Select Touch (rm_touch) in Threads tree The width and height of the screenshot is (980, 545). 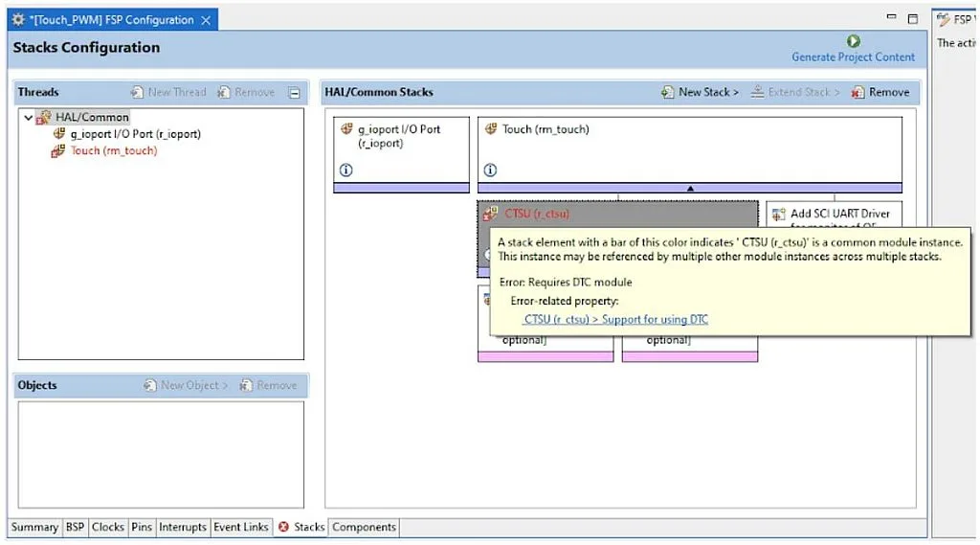click(x=113, y=150)
